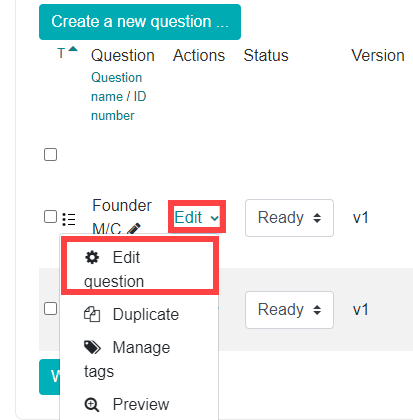Viewport: 413px width, 420px height.
Task: Click the up-down arrows on first Ready selector
Action: coord(317,218)
